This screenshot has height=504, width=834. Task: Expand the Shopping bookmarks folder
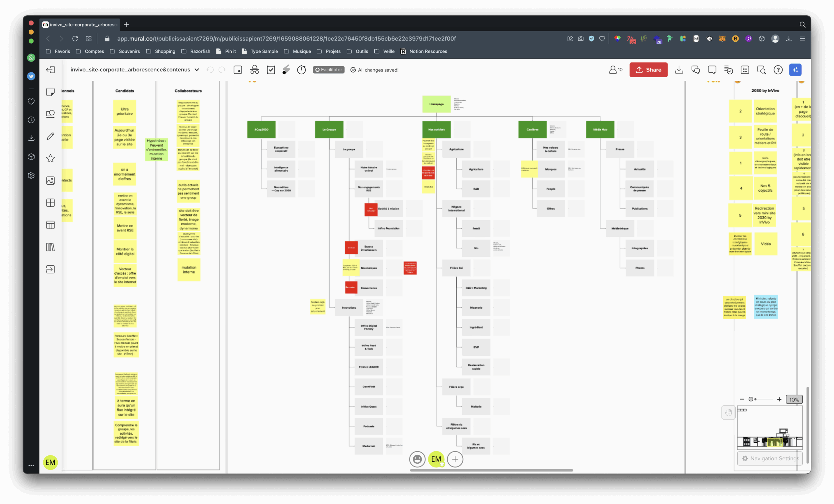tap(160, 51)
